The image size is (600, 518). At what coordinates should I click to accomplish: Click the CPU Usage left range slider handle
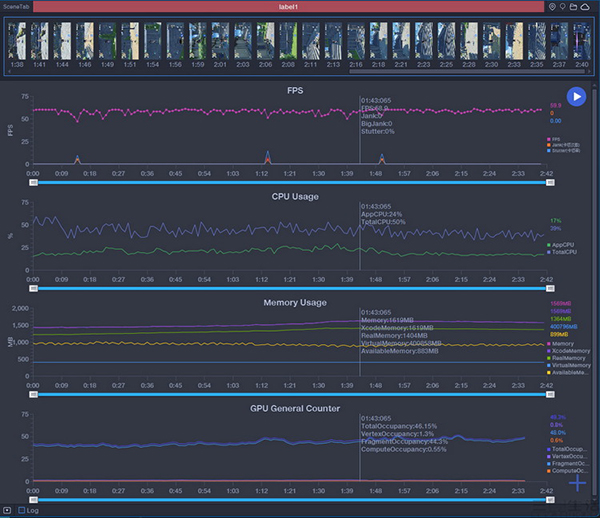click(33, 288)
